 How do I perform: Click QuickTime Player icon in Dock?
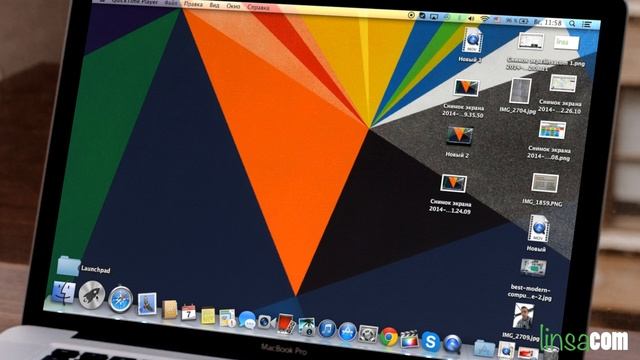click(x=452, y=344)
